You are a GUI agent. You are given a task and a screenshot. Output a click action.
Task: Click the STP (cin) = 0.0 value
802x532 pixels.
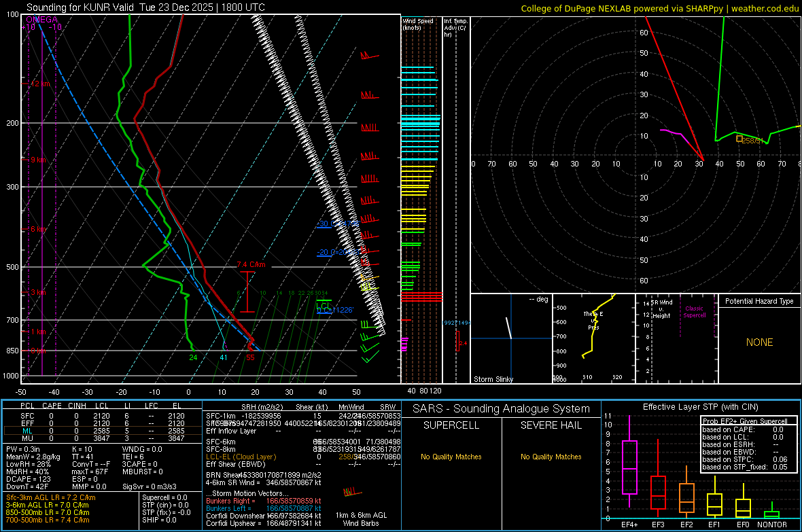(165, 504)
